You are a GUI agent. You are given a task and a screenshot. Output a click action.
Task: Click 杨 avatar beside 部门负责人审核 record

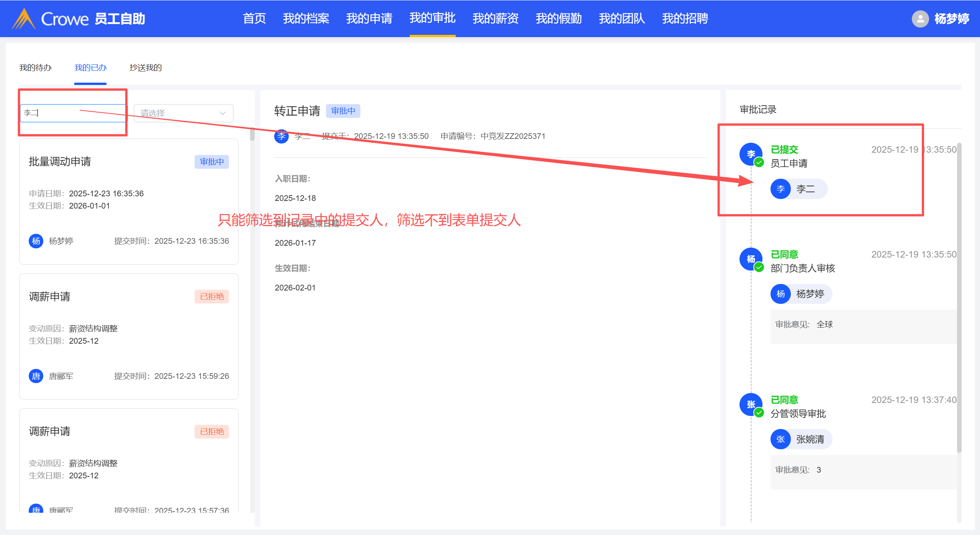[751, 259]
